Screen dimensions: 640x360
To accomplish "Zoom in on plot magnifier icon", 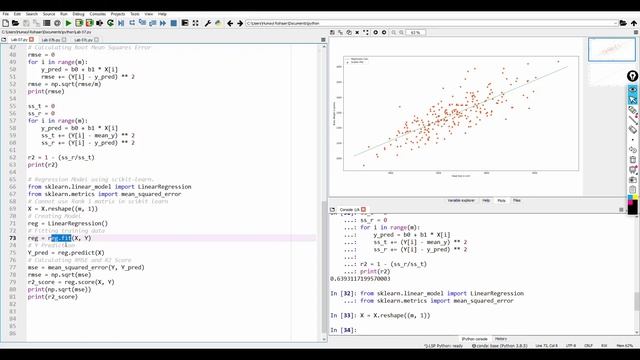I will [x=402, y=32].
